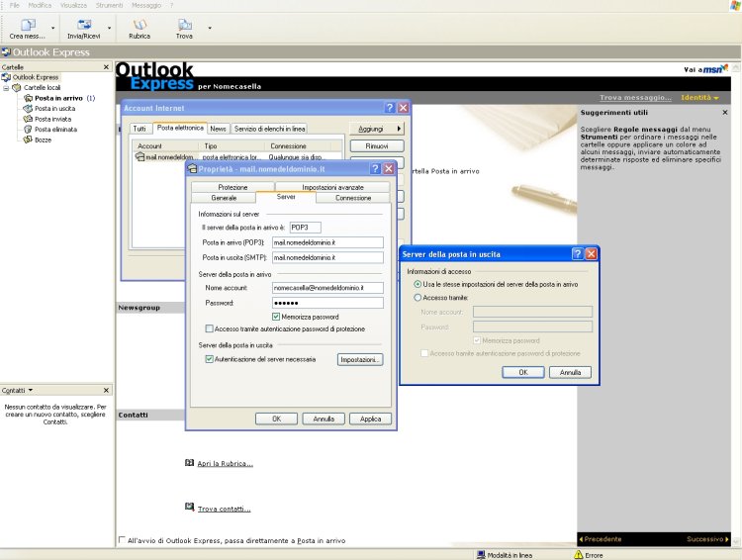Switch to News tab in Account Internet

219,129
